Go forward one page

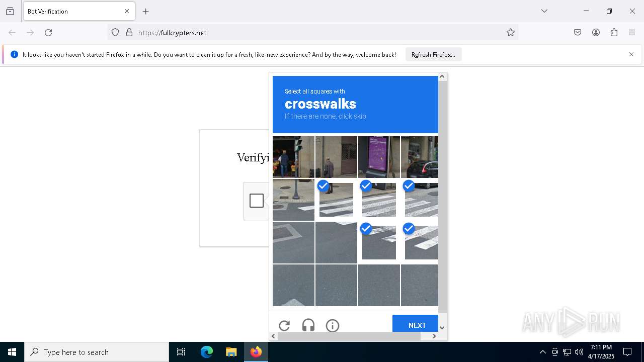[30, 33]
